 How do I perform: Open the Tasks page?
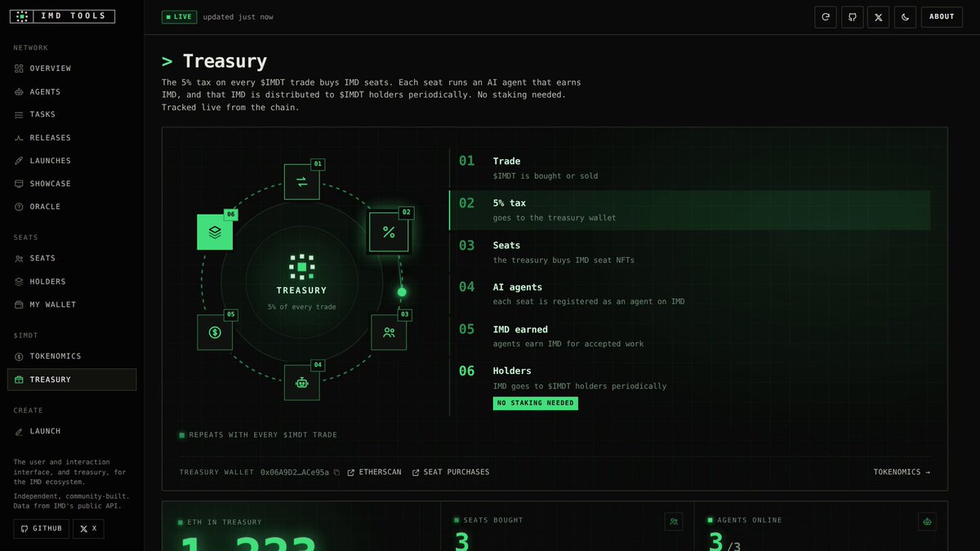[x=72, y=115]
